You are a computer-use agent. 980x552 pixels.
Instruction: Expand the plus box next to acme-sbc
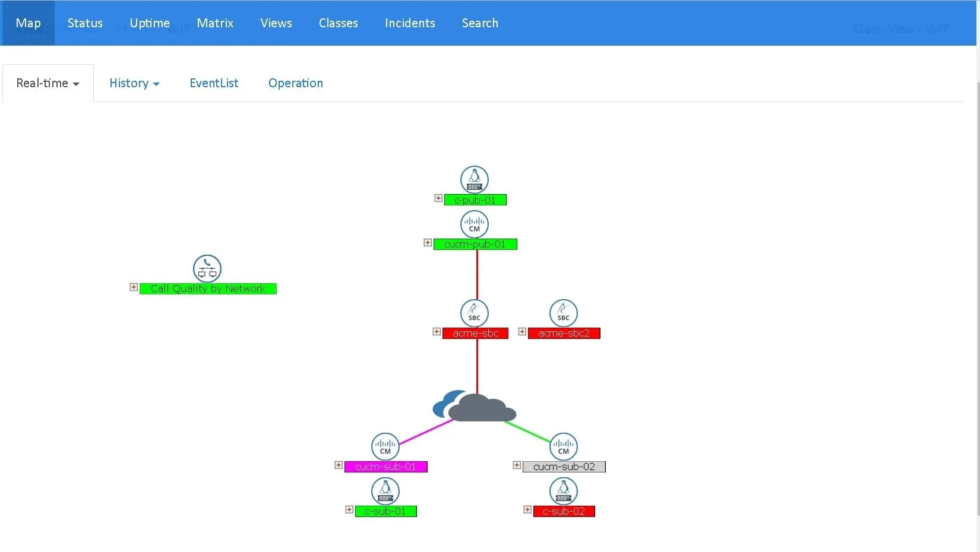coord(437,331)
